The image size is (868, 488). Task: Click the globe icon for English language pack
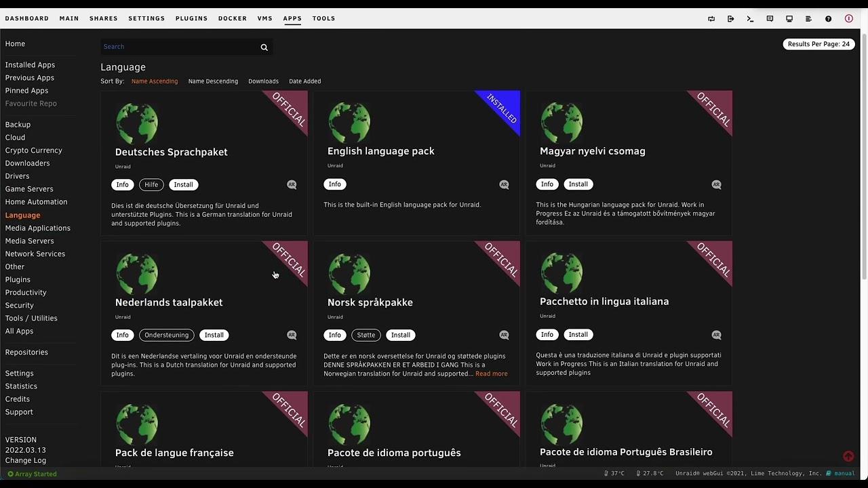point(349,123)
